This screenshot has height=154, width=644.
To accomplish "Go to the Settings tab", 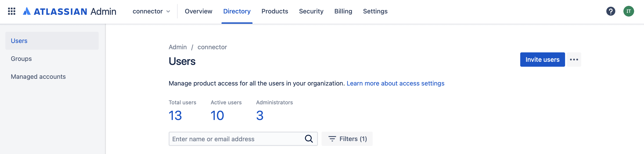I will pos(375,11).
